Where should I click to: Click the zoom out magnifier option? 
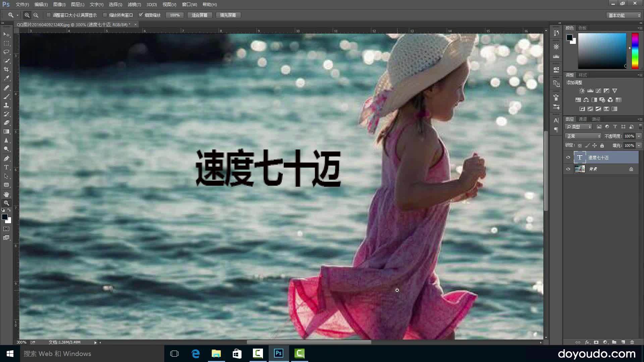click(x=36, y=15)
